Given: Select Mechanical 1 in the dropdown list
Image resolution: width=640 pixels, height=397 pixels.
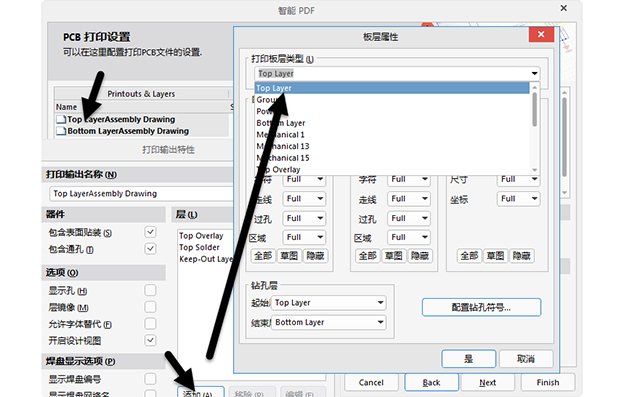Looking at the screenshot, I should [x=392, y=135].
